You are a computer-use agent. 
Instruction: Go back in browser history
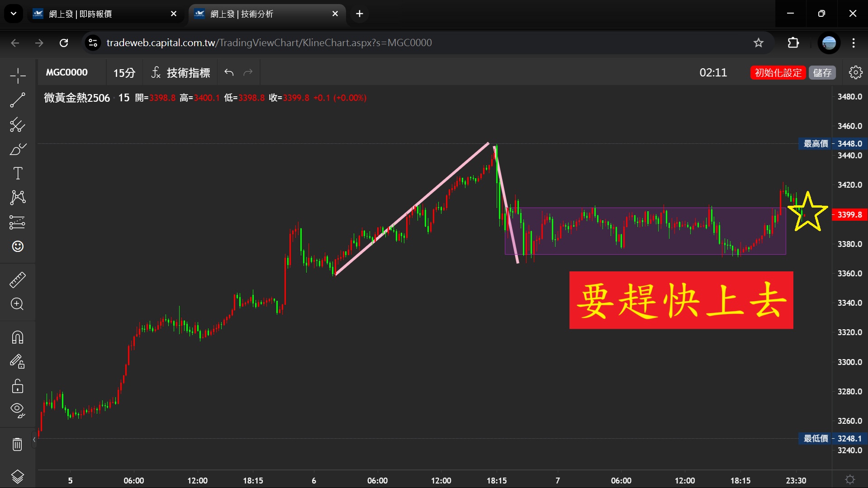pos(15,43)
